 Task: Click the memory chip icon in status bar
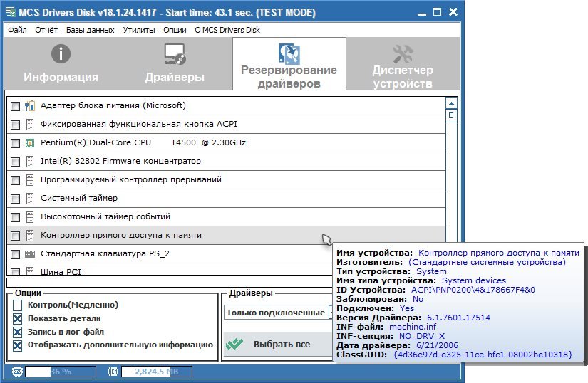113,372
